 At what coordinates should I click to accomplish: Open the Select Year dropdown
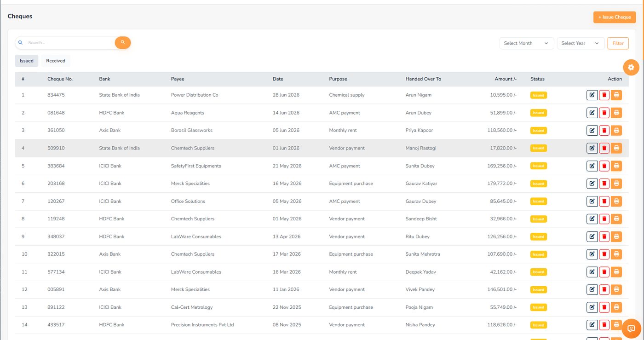pos(581,43)
